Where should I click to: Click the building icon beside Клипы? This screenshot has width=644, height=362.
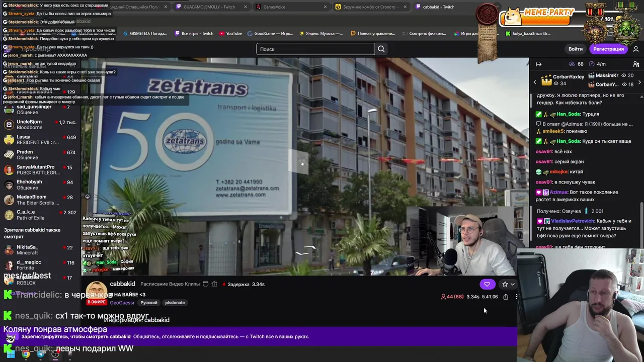(214, 284)
